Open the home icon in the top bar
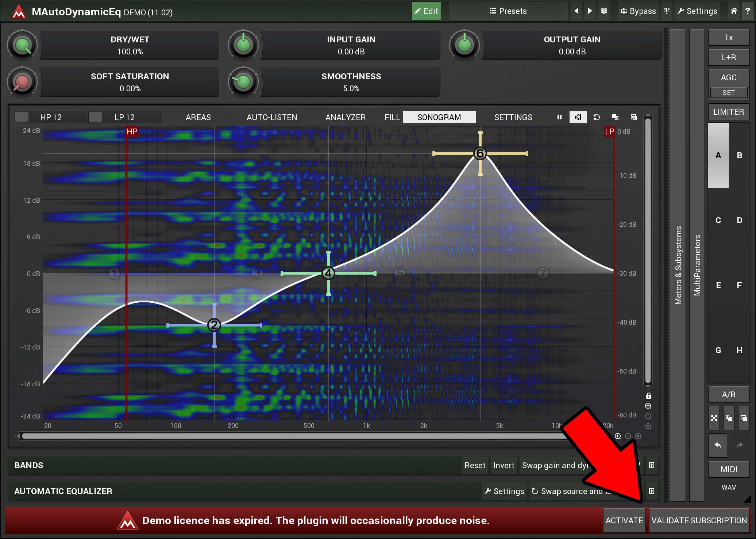Viewport: 756px width, 539px height. pos(734,11)
